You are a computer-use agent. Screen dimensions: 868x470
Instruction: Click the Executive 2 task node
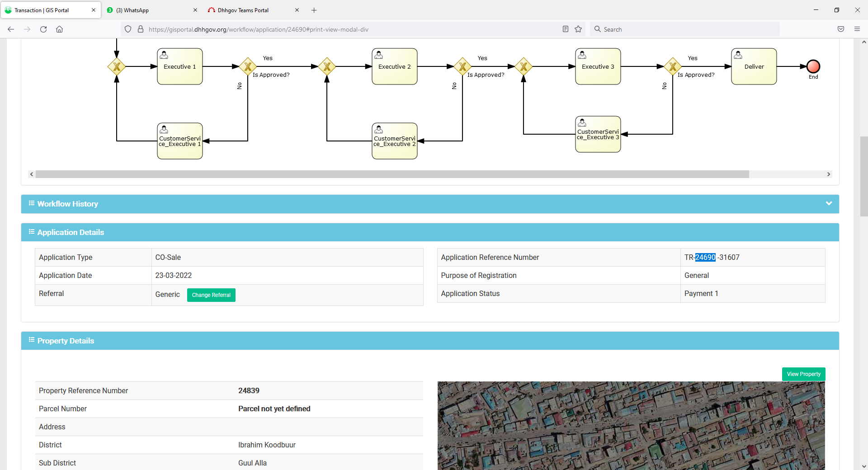point(395,66)
